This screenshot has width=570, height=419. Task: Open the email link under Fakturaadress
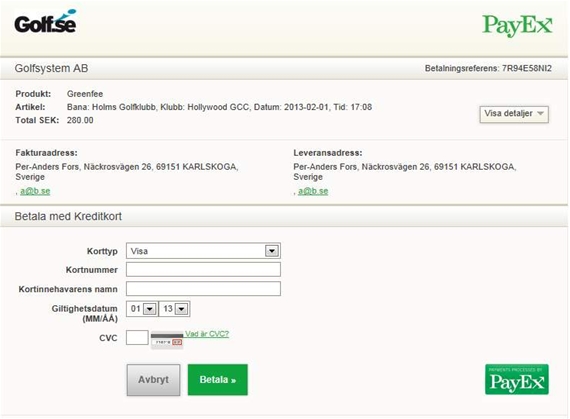35,191
